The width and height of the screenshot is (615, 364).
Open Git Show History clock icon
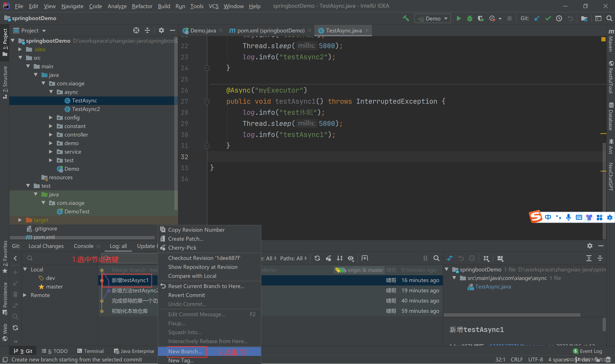click(559, 18)
